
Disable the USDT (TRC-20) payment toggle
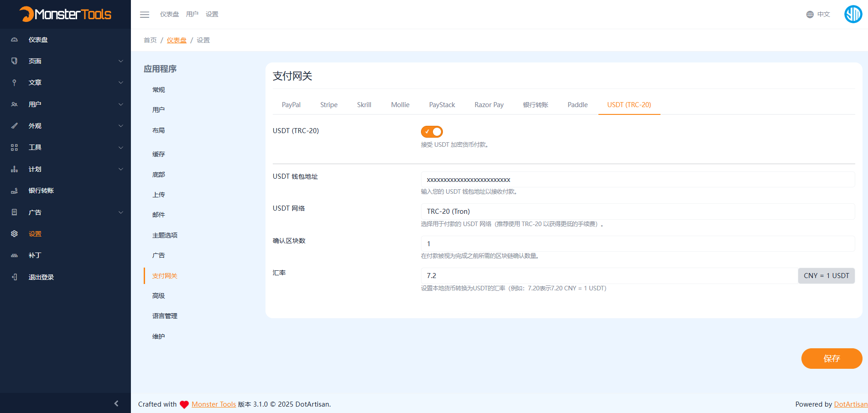click(431, 131)
